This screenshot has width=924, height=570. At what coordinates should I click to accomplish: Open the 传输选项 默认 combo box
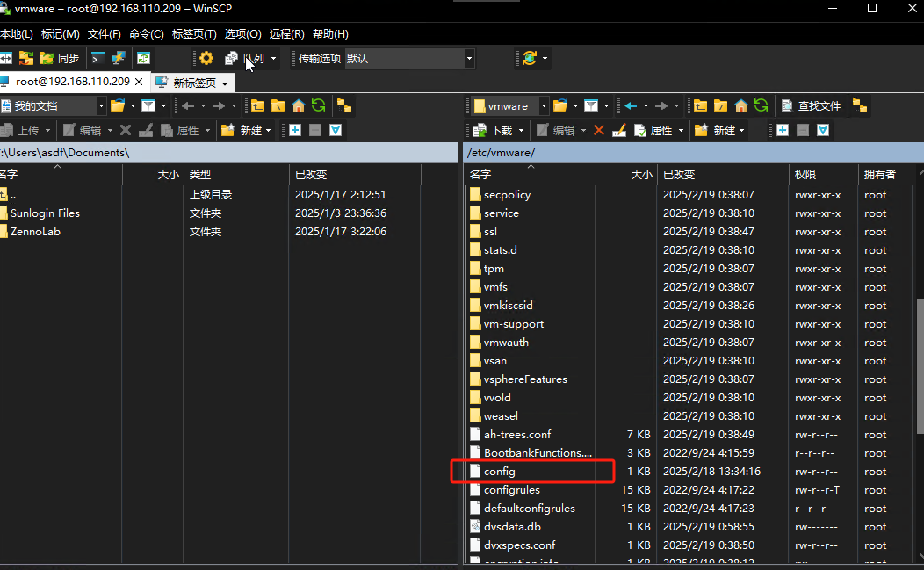point(409,58)
